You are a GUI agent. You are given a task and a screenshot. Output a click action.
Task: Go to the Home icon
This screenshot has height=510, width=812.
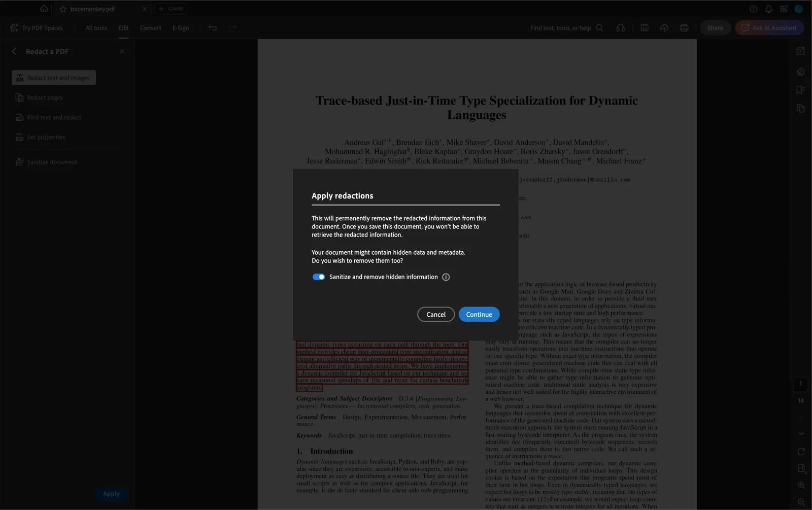click(44, 9)
